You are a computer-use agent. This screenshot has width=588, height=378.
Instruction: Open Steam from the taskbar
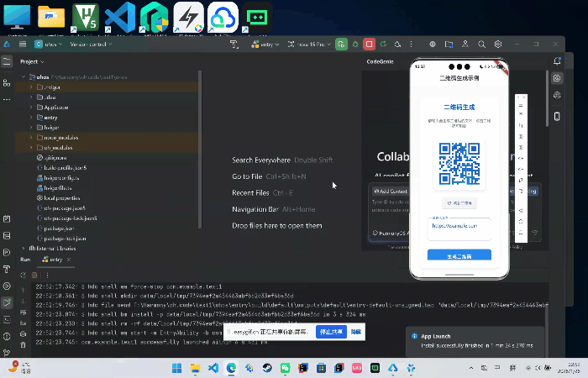tap(267, 368)
